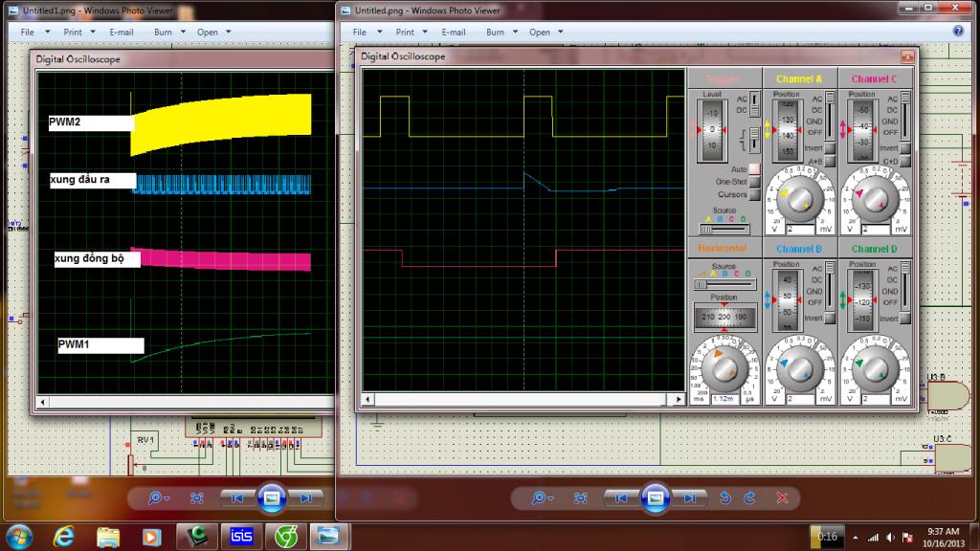Switch to the ISIS app on the taskbar
The width and height of the screenshot is (980, 551).
pyautogui.click(x=242, y=535)
